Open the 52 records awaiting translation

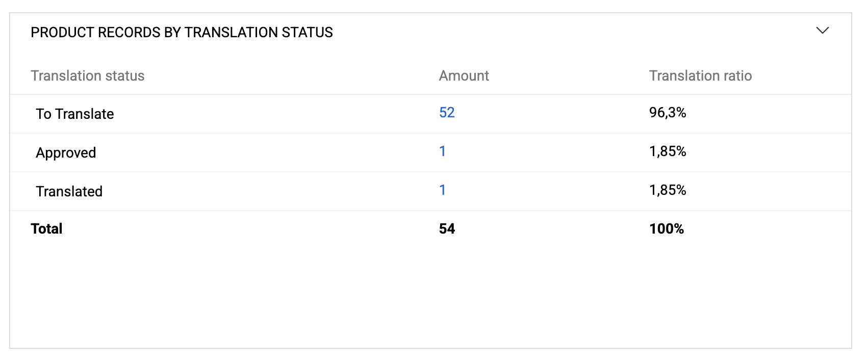446,112
